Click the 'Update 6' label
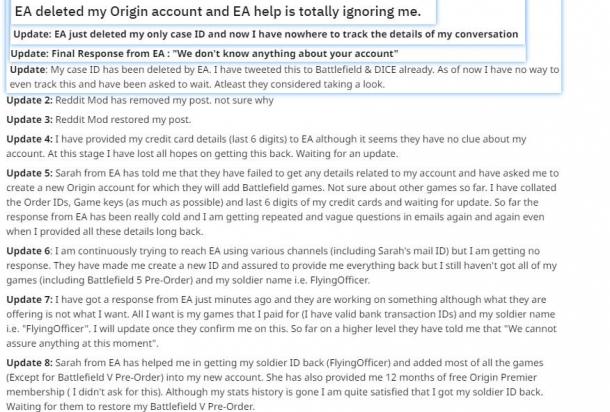The image size is (610, 412). click(28, 251)
